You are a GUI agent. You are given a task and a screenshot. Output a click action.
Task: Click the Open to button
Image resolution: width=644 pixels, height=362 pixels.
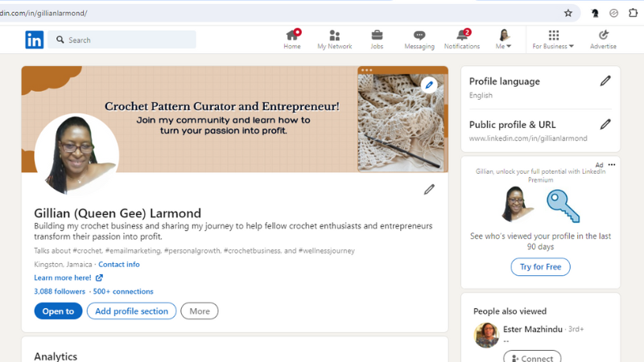[x=58, y=311]
